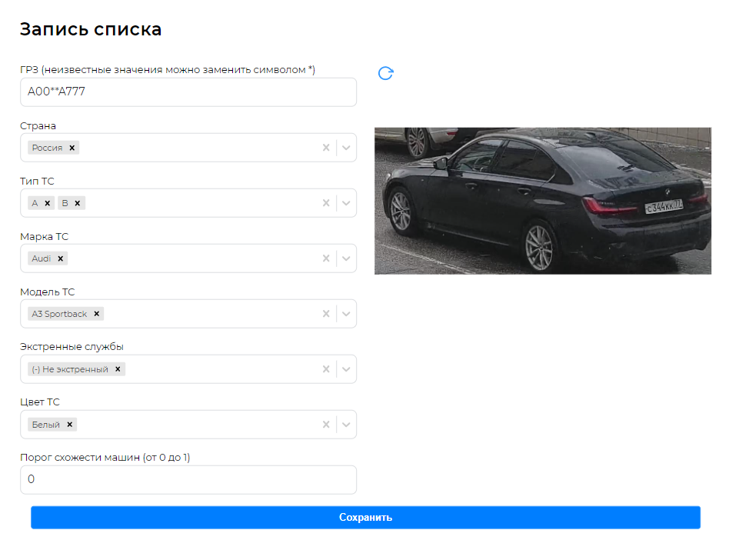The image size is (729, 560).
Task: Click the Audi tag label
Action: [42, 258]
